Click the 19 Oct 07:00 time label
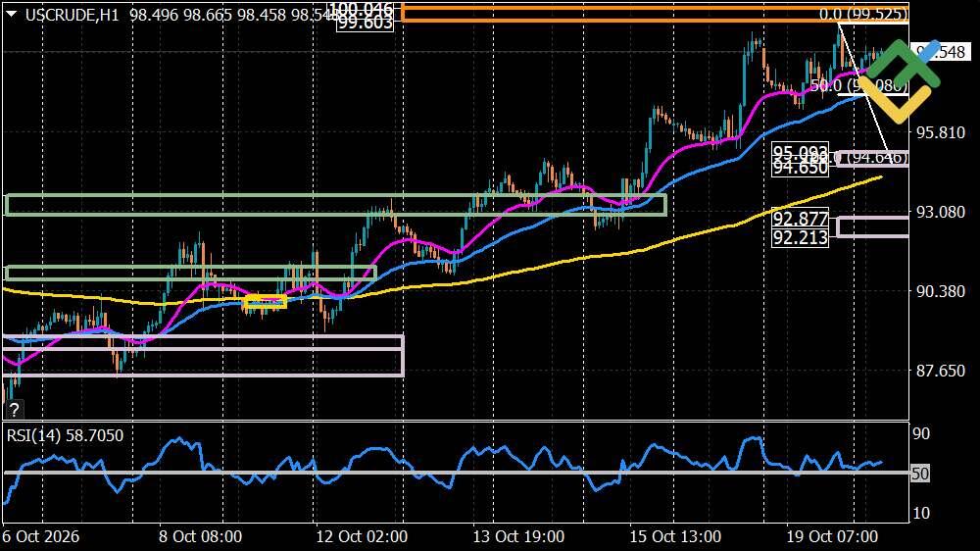 click(x=832, y=536)
